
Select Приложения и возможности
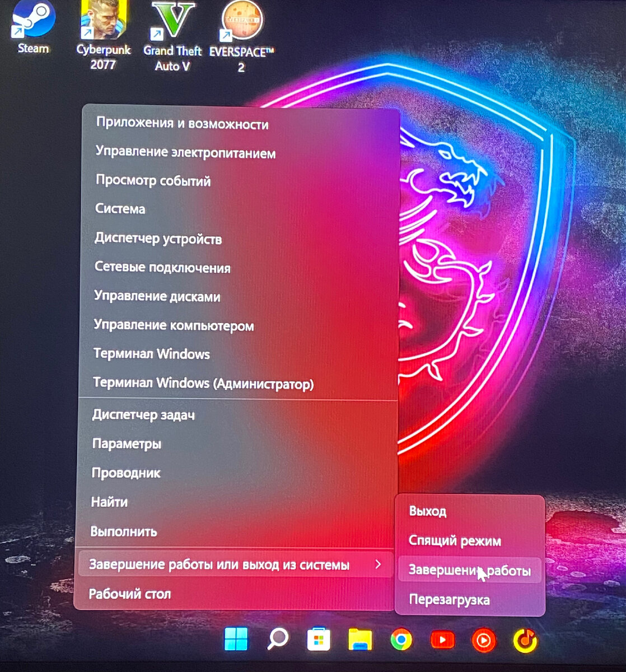240,124
